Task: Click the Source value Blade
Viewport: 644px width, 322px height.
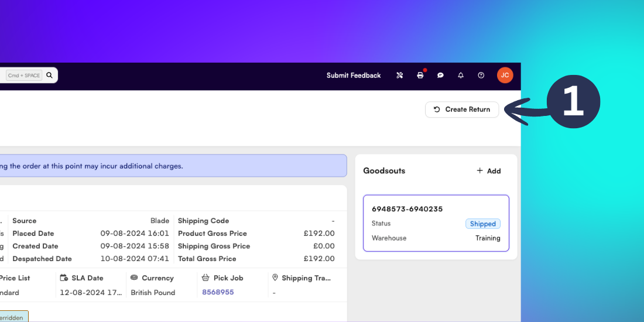Action: click(160, 221)
